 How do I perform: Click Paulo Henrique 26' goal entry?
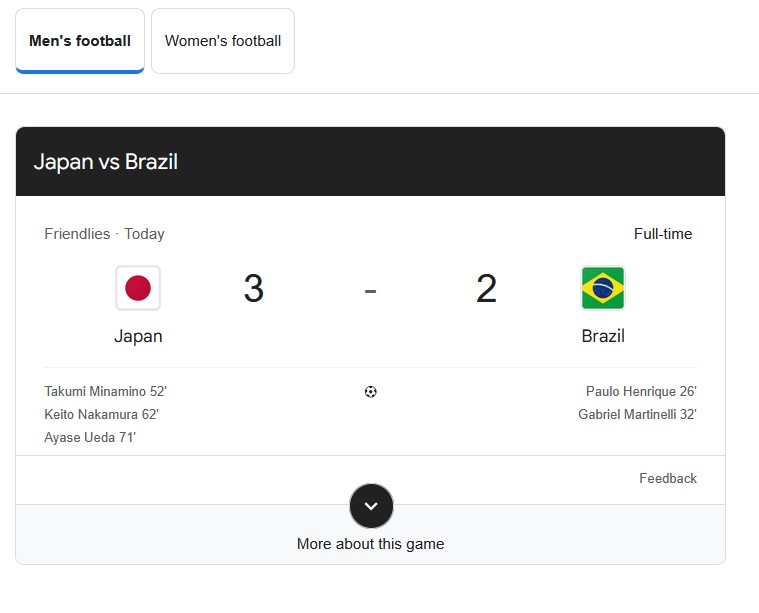click(641, 392)
